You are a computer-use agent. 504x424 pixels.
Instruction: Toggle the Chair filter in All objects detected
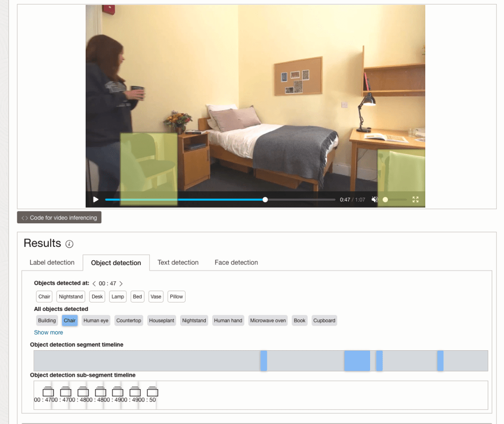click(x=70, y=321)
